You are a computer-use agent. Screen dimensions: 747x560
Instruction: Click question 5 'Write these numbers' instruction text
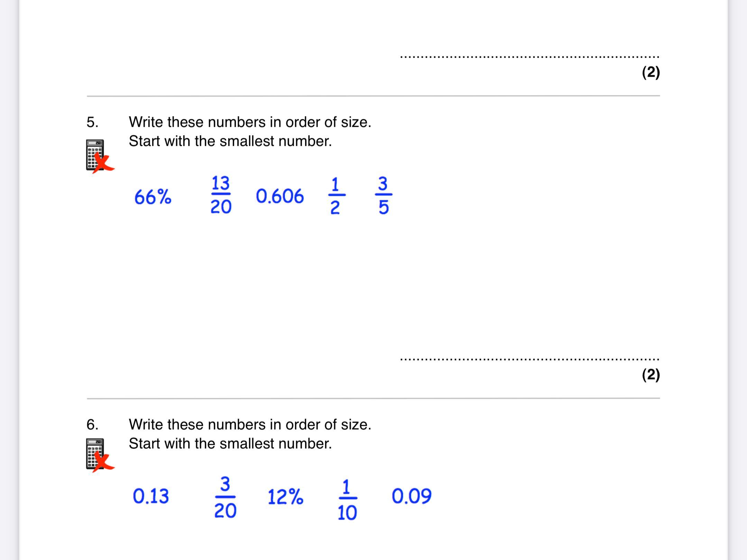point(250,122)
